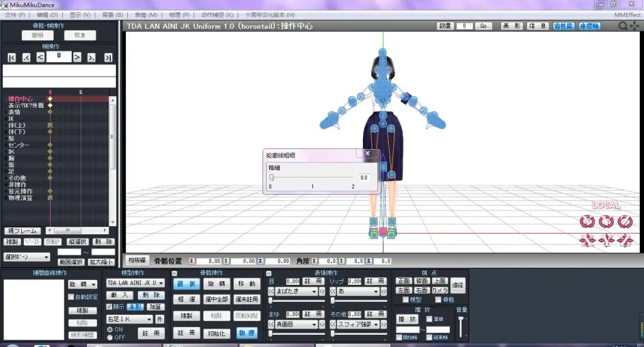Jump to next keyframe button

click(91, 57)
